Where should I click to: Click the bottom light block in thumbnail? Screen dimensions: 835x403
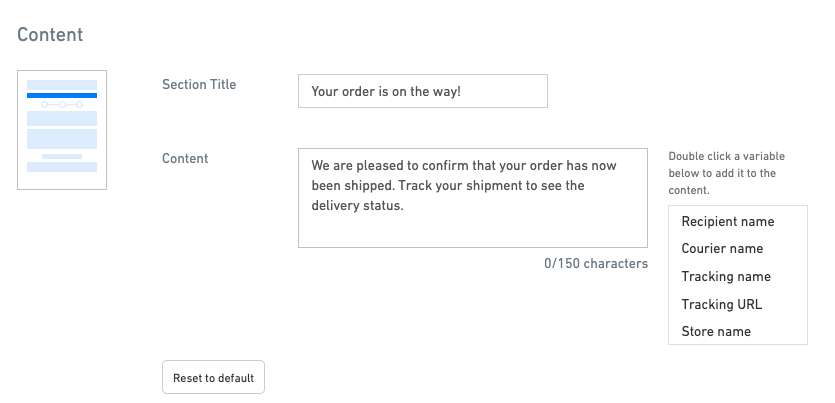pyautogui.click(x=62, y=167)
